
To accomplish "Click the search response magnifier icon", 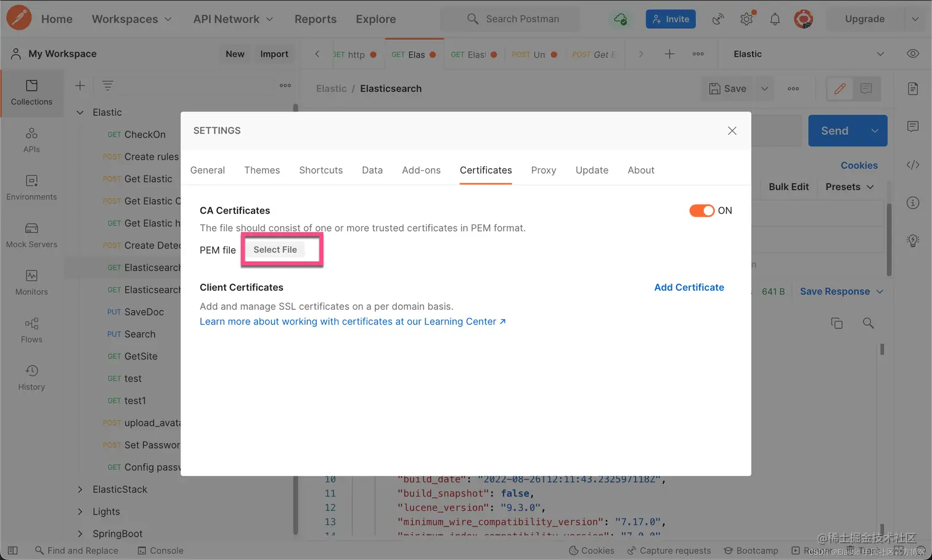I will (869, 323).
